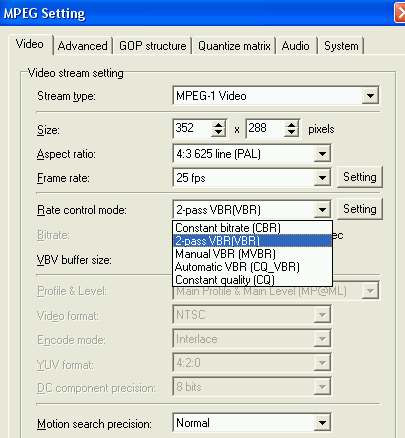Open the Quantize matrix tab
Screen dimensions: 405x438
click(234, 46)
